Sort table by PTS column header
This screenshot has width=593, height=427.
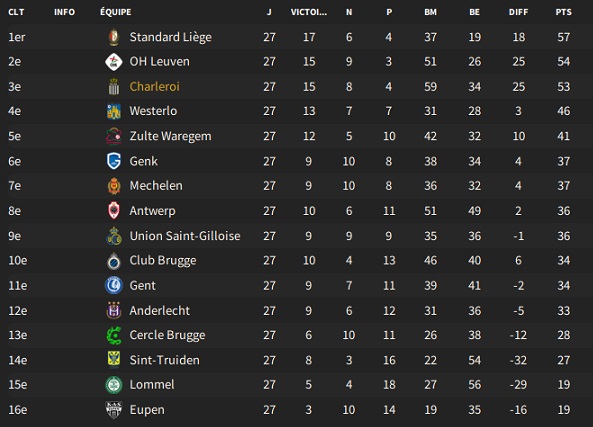pyautogui.click(x=564, y=12)
